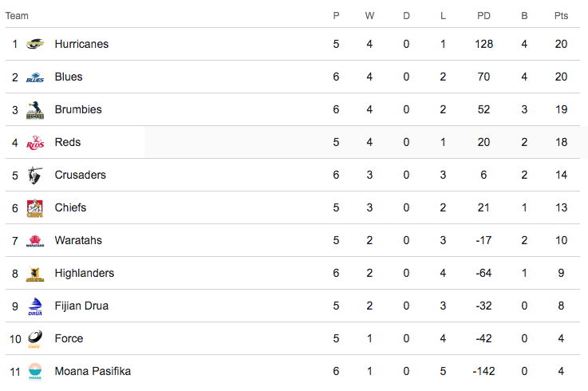The width and height of the screenshot is (588, 391).
Task: Click the W column header
Action: pyautogui.click(x=369, y=16)
